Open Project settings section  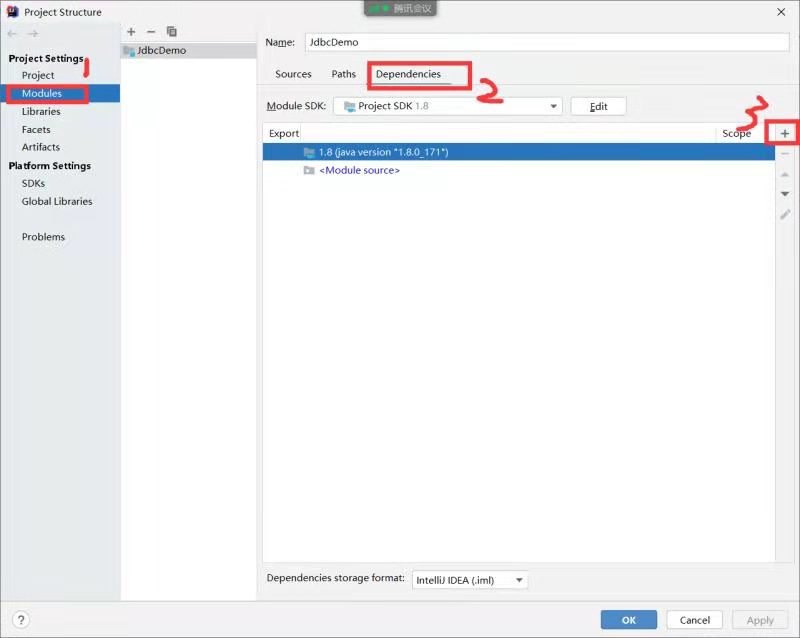click(38, 75)
